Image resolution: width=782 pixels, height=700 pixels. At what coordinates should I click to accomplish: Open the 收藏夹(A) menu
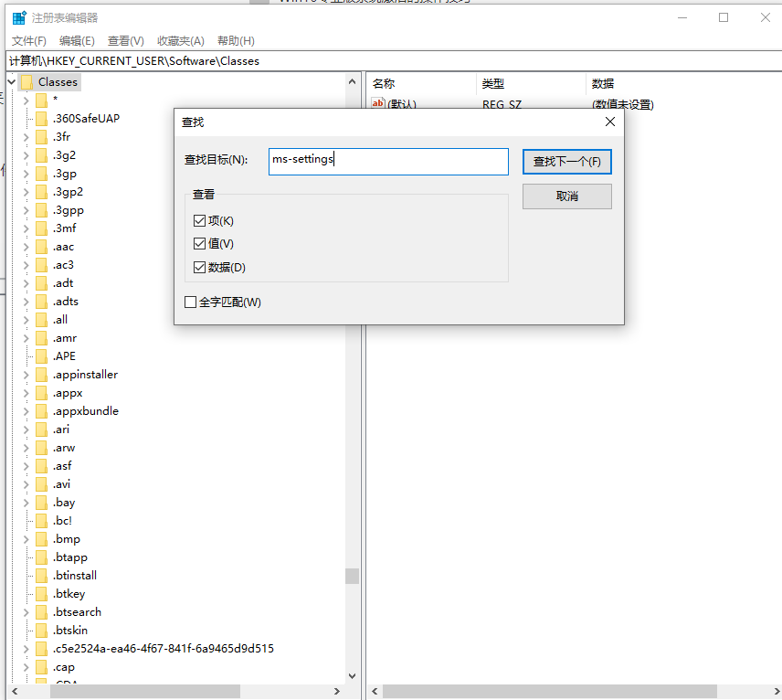pyautogui.click(x=179, y=40)
